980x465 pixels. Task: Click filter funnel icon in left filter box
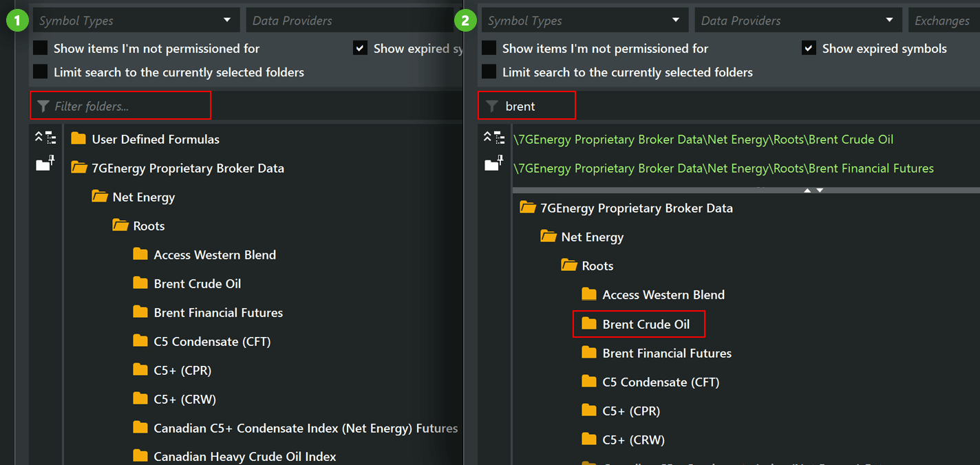[43, 106]
